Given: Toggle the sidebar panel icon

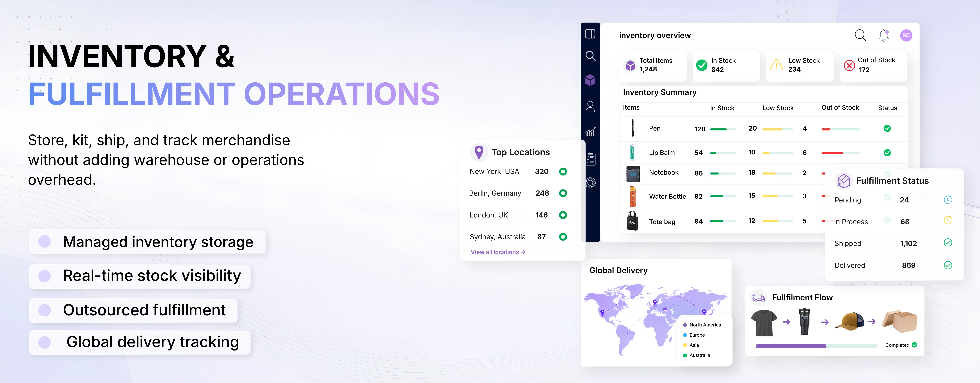Looking at the screenshot, I should coord(590,34).
